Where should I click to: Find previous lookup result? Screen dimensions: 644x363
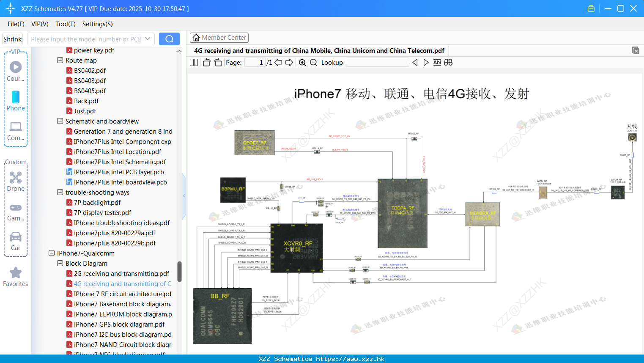[x=415, y=62]
